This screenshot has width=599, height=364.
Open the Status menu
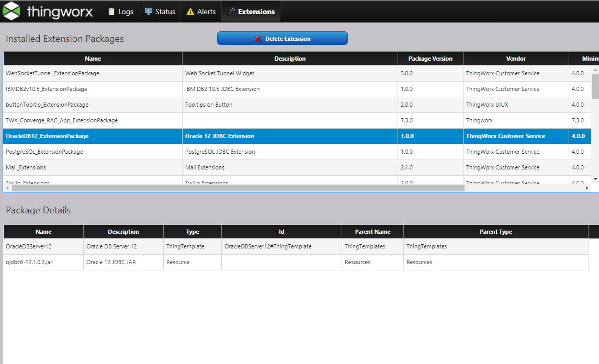point(160,12)
